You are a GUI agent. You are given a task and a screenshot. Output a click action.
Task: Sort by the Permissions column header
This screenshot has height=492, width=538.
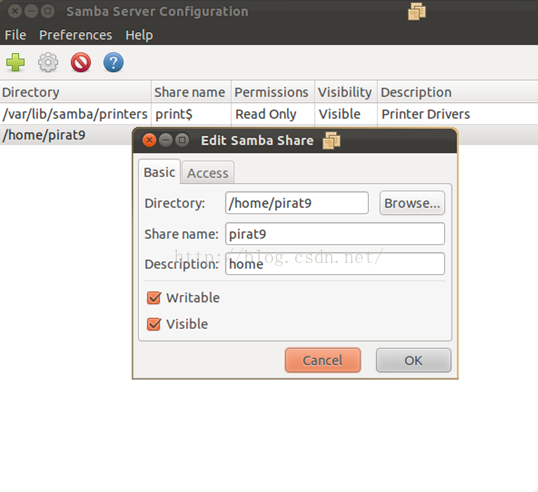(273, 92)
